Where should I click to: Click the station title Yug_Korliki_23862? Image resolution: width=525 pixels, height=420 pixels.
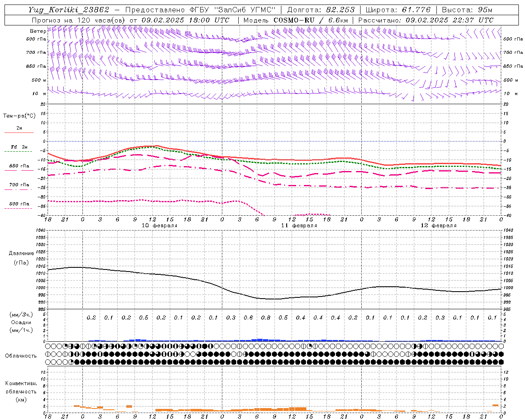(68, 10)
